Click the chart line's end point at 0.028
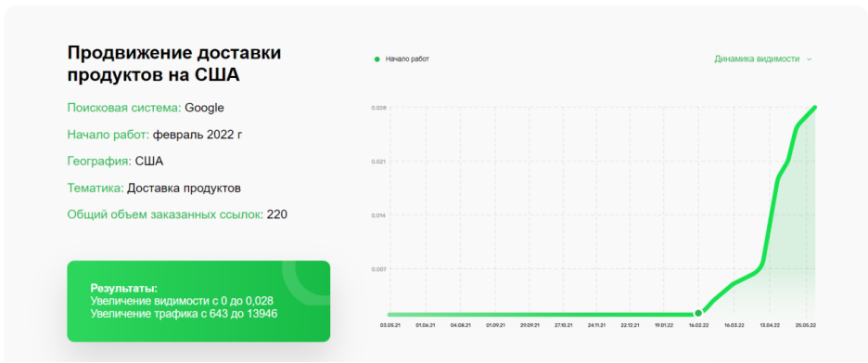Screen dimensions: 868x363 [x=815, y=108]
